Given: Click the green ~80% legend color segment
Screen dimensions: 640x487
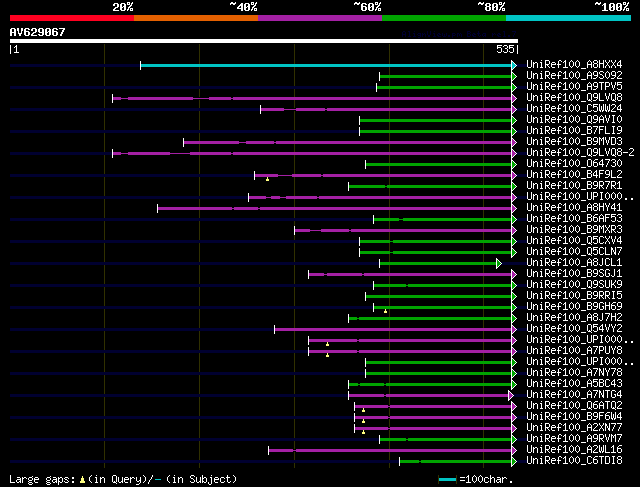Looking at the screenshot, I should tap(444, 18).
